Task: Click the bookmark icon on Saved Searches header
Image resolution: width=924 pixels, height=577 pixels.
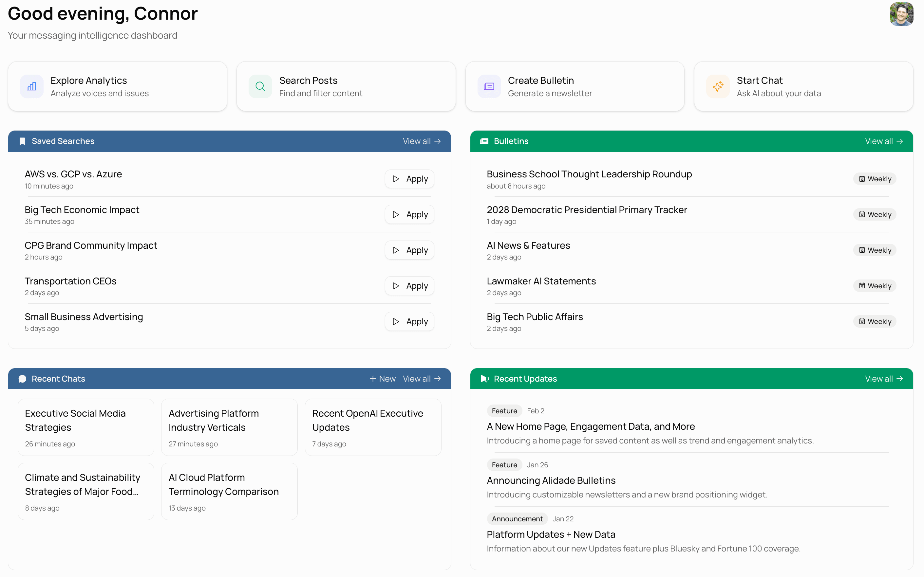Action: (22, 141)
